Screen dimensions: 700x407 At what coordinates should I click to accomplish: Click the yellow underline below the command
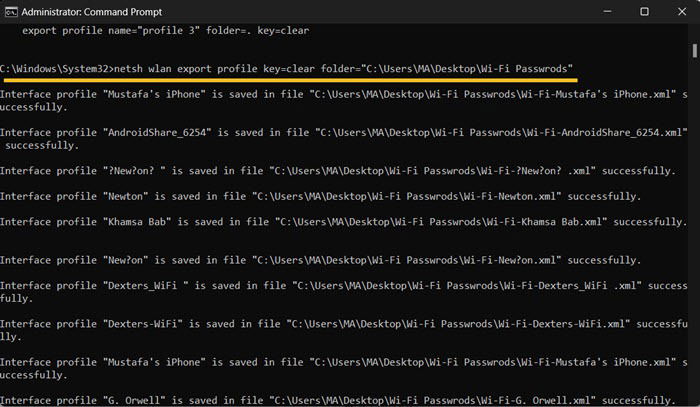click(291, 80)
